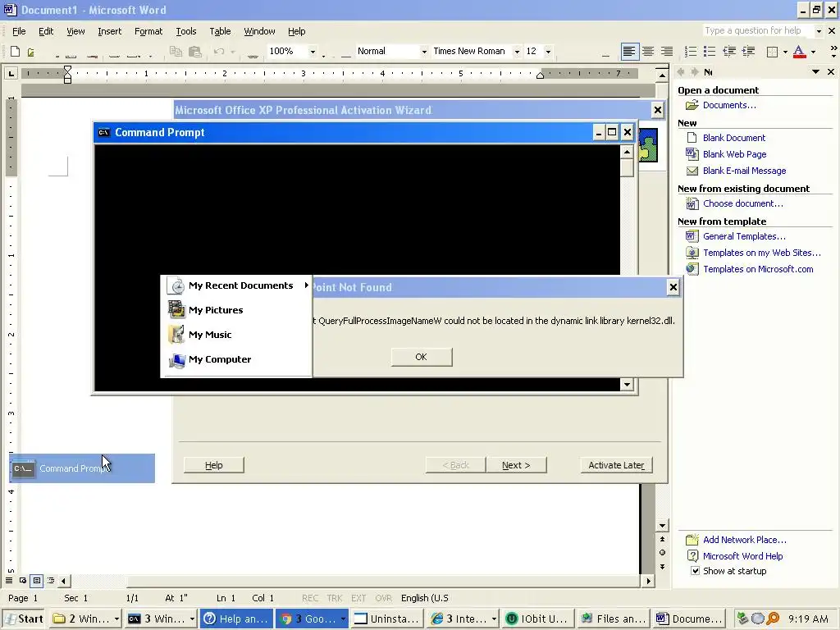Switch to Print Layout View icon
The width and height of the screenshot is (840, 630).
pyautogui.click(x=36, y=580)
